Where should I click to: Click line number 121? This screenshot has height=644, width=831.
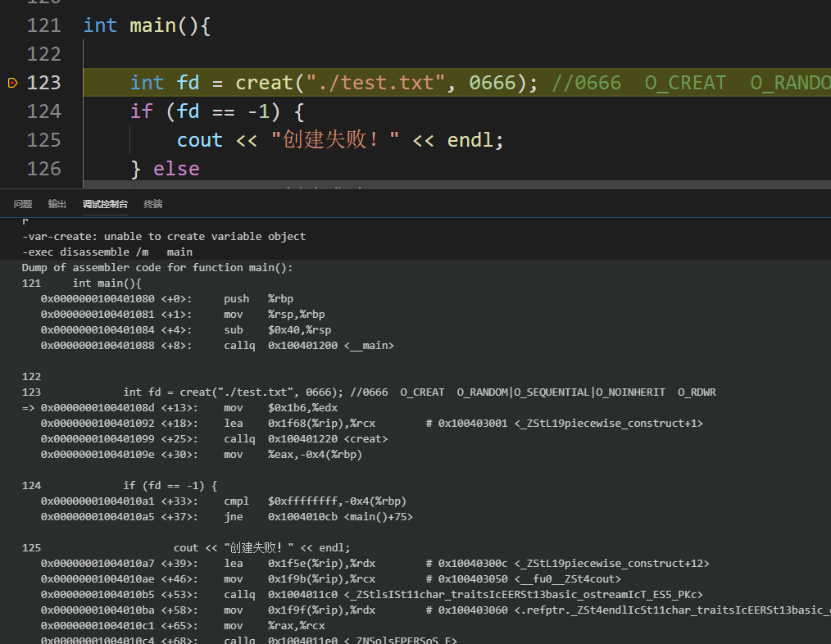44,25
